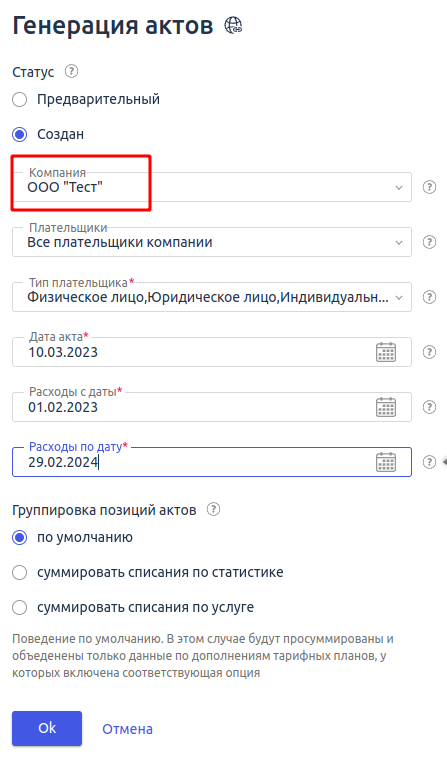Click the globe icon next to Генерация актов
This screenshot has height=774, width=447.
[x=233, y=25]
